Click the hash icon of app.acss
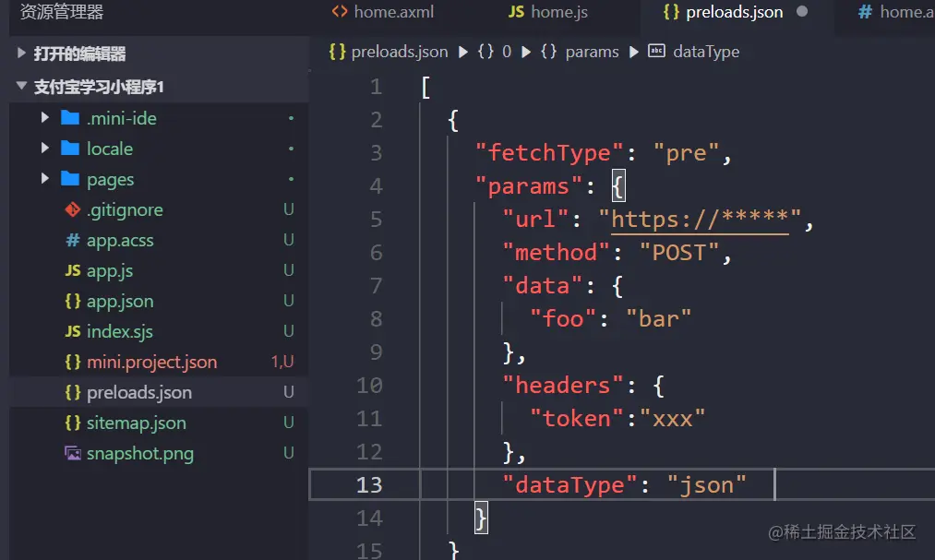 click(x=73, y=240)
